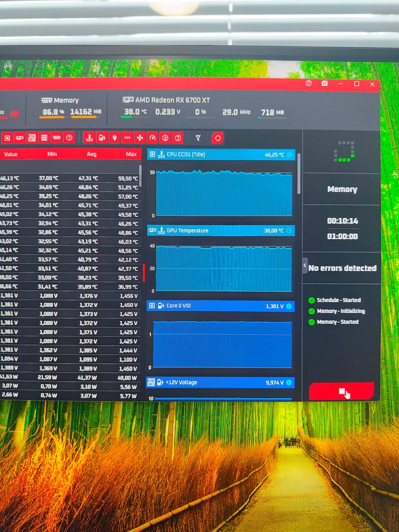Select the Core 0 VID graph header
The image size is (399, 532).
[x=220, y=306]
